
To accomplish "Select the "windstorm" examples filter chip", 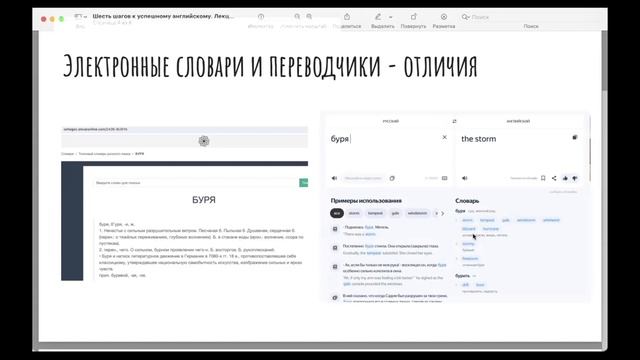I will point(417,213).
